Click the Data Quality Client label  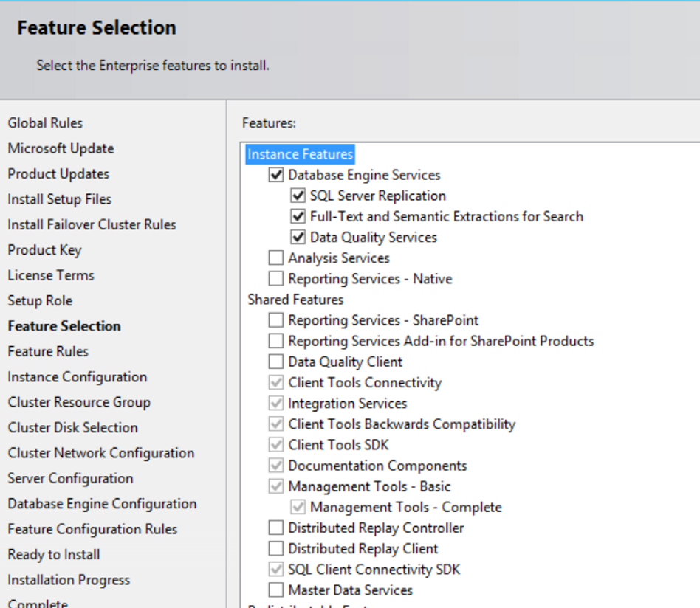coord(345,362)
